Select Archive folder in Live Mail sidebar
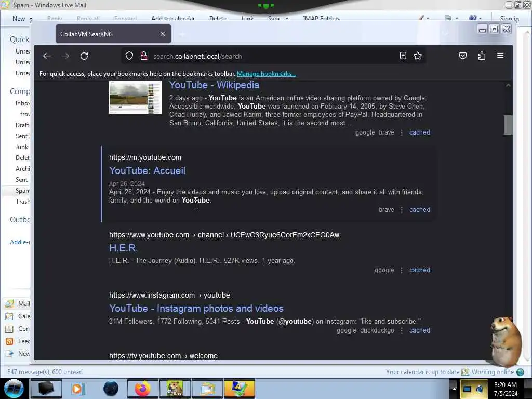Image resolution: width=532 pixels, height=399 pixels. click(x=22, y=169)
